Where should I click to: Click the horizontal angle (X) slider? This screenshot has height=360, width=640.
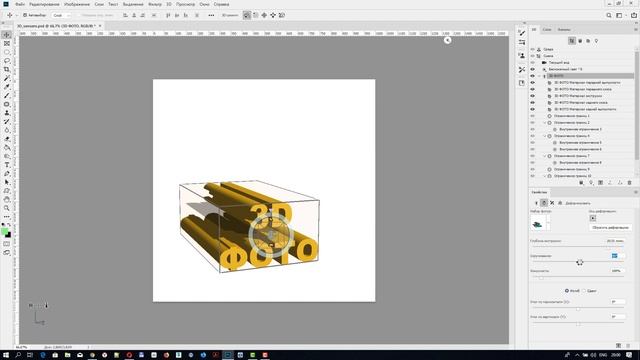(578, 309)
